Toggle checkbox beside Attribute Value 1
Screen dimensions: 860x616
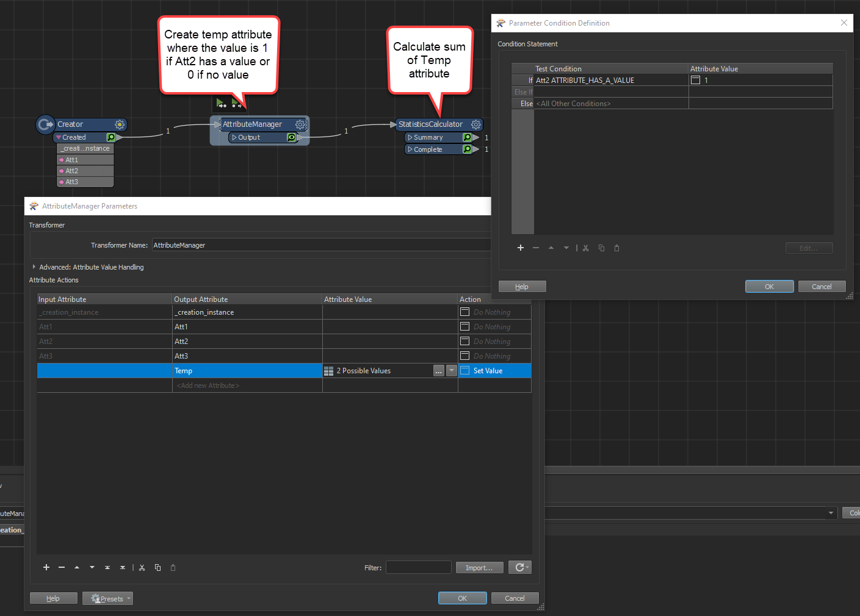click(695, 80)
